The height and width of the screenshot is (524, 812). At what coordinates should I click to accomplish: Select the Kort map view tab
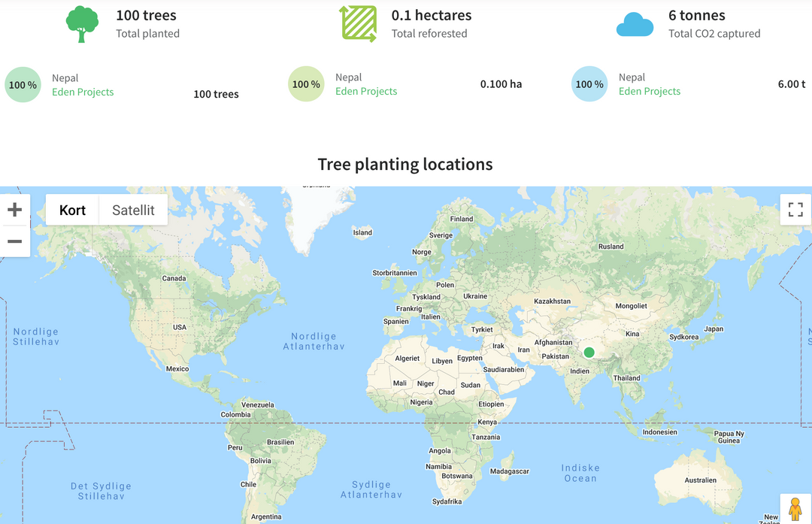72,210
